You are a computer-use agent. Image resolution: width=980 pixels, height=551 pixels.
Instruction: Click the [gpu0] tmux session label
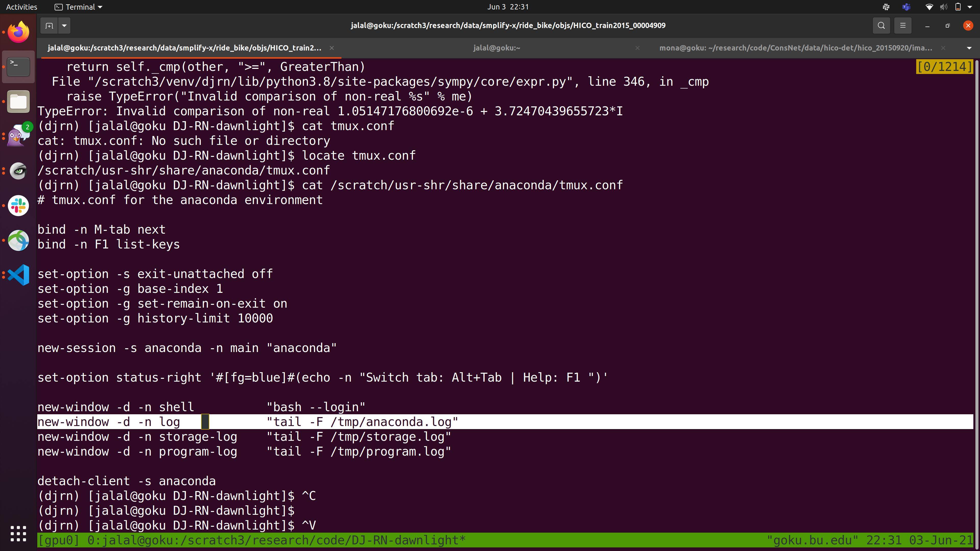(59, 540)
